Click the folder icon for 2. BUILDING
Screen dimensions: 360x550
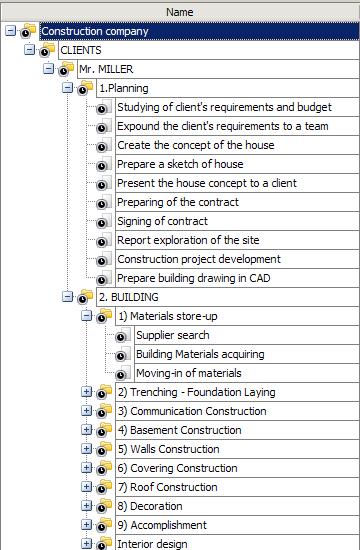pos(85,297)
